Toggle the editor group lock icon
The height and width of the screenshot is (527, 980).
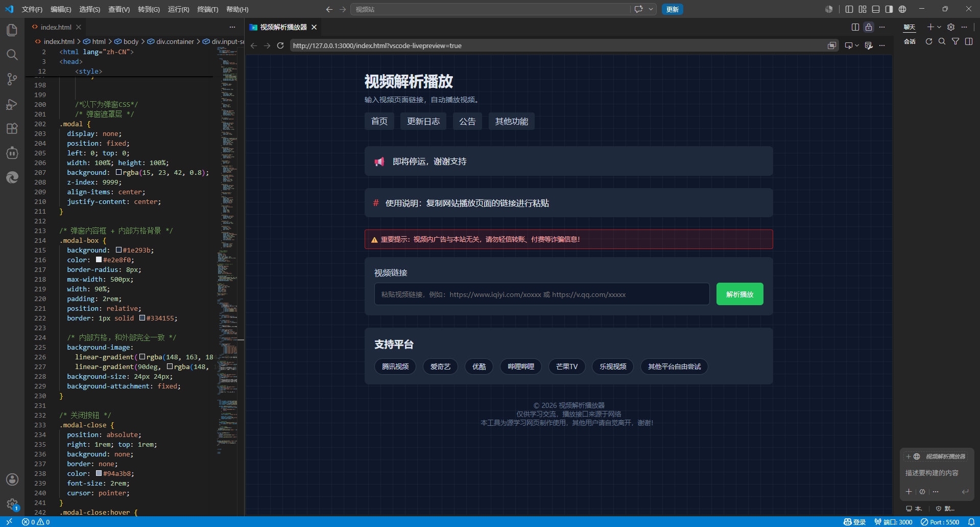869,27
